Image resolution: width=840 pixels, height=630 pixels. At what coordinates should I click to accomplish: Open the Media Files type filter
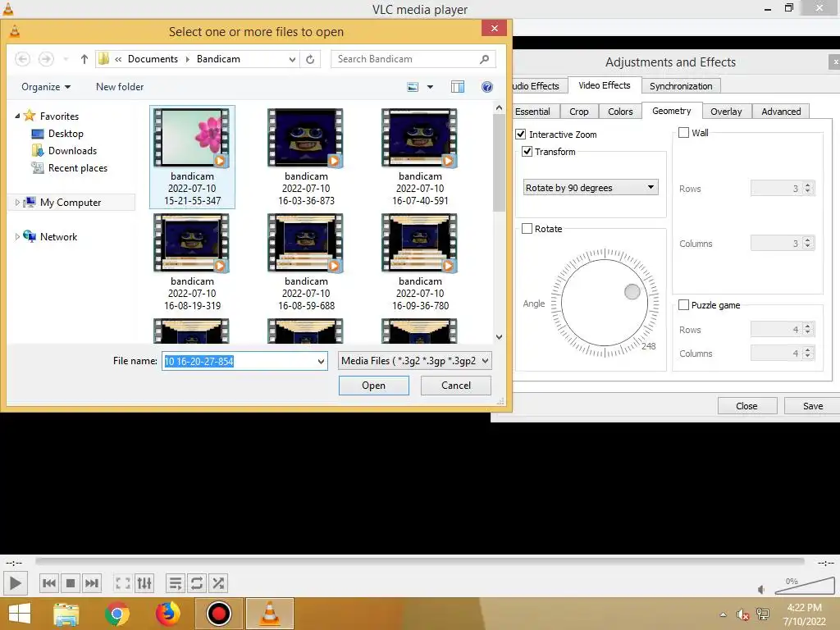click(x=414, y=361)
